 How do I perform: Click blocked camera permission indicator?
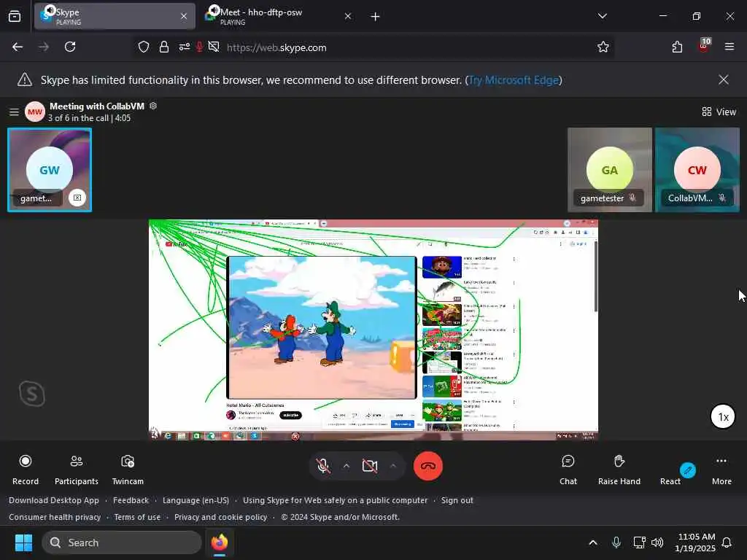click(x=214, y=47)
